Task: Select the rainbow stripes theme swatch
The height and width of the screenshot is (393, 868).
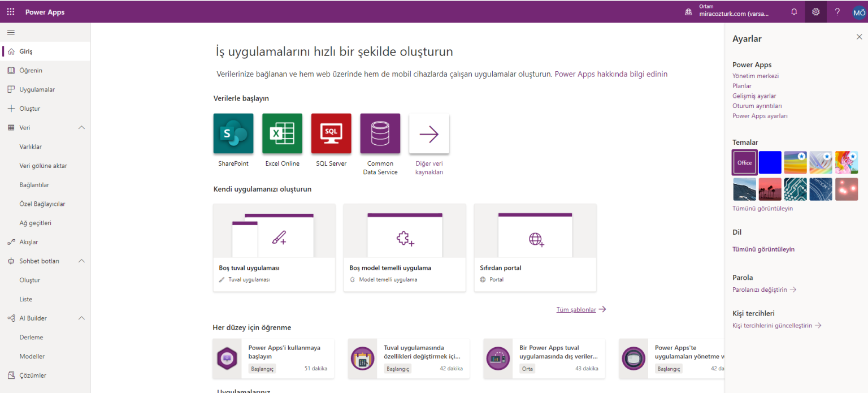Action: [x=796, y=162]
